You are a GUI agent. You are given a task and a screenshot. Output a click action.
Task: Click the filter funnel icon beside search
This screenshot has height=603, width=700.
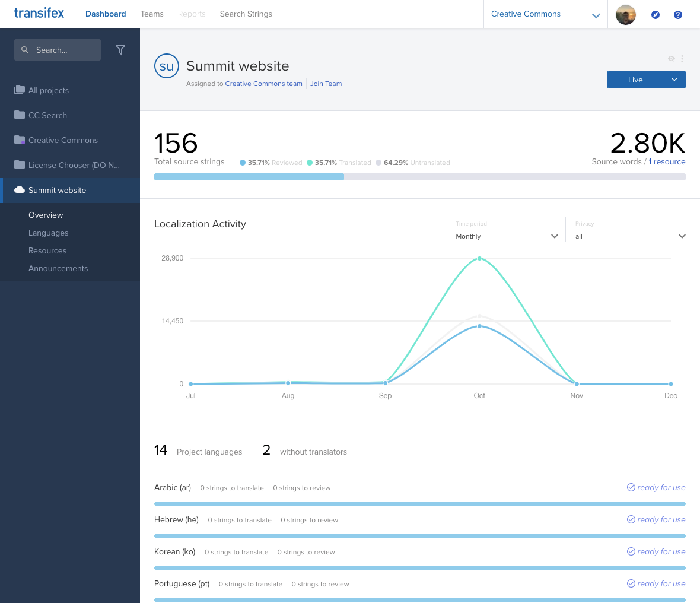pyautogui.click(x=120, y=50)
